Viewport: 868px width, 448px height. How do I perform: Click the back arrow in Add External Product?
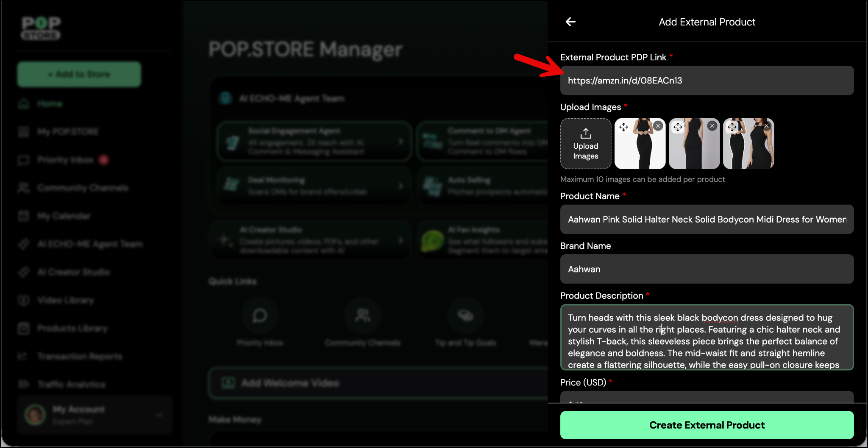[570, 22]
